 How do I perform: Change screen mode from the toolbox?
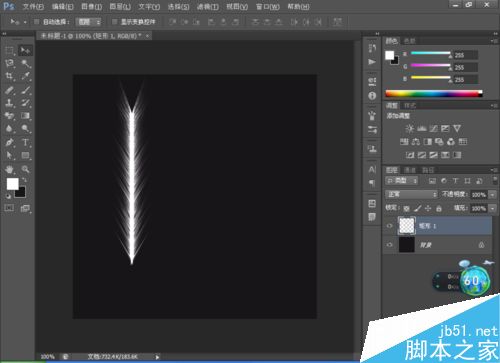tap(25, 208)
